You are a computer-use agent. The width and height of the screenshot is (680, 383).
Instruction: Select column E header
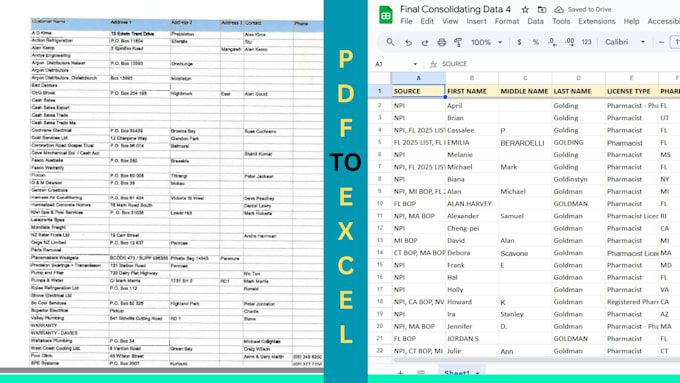point(632,78)
